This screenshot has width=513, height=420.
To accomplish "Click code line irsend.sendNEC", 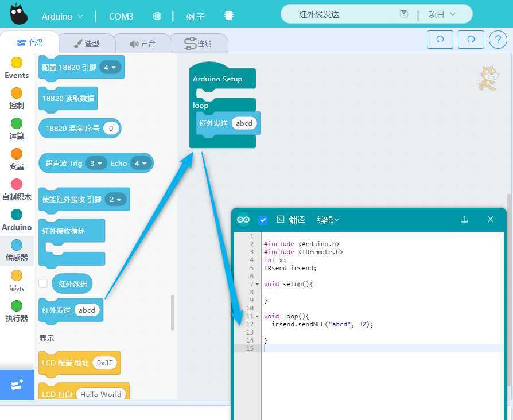I will (x=322, y=324).
